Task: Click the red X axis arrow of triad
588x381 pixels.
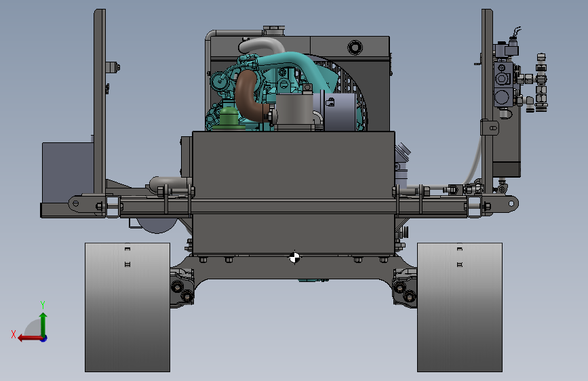Action: point(29,338)
